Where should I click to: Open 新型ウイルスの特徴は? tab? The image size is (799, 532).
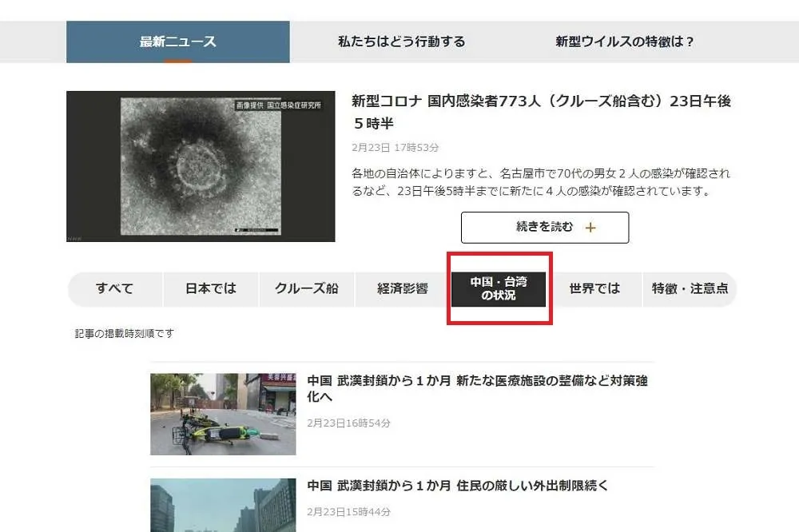(624, 42)
